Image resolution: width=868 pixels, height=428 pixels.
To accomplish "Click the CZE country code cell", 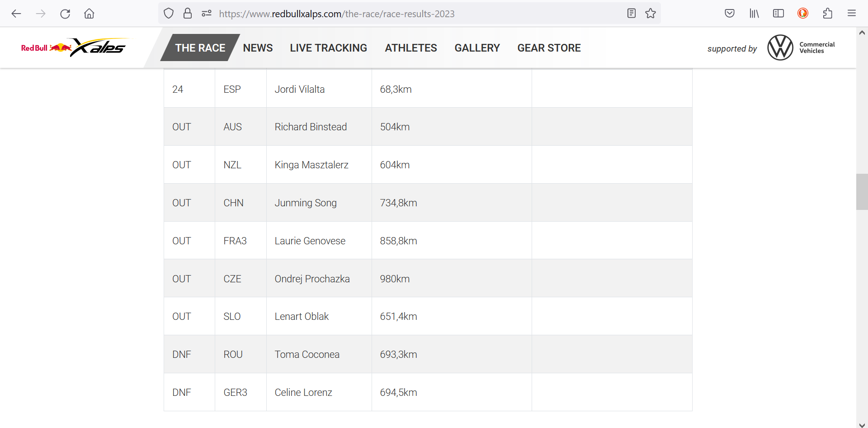I will click(241, 278).
